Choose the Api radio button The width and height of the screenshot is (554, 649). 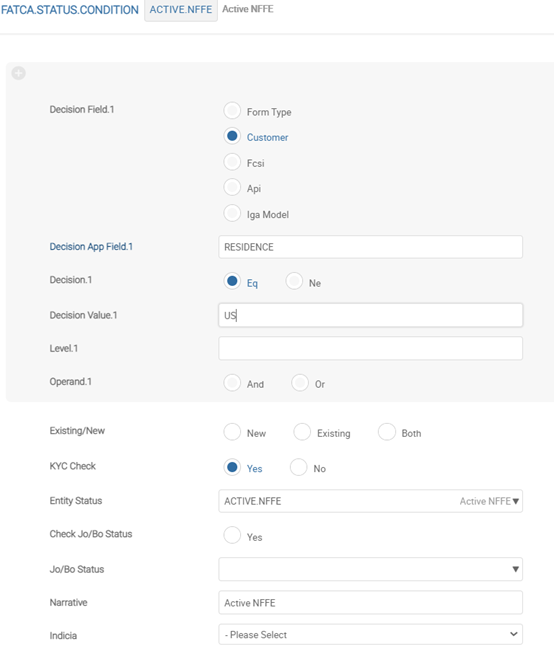pyautogui.click(x=232, y=187)
